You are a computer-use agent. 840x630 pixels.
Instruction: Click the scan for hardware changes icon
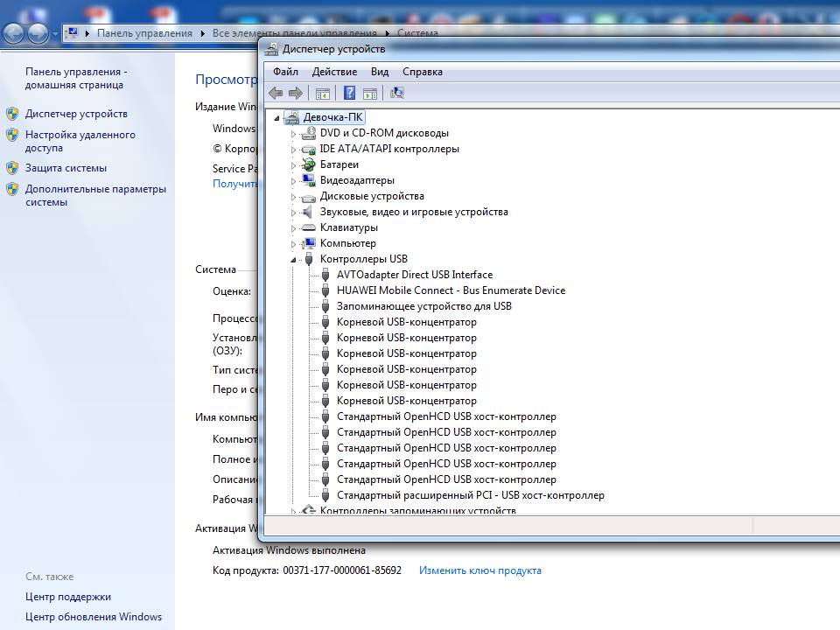(x=397, y=93)
